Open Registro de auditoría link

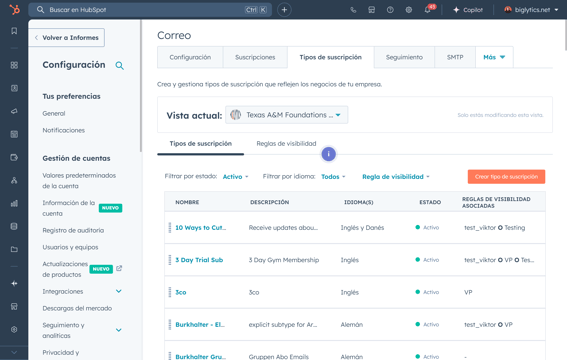pos(73,230)
